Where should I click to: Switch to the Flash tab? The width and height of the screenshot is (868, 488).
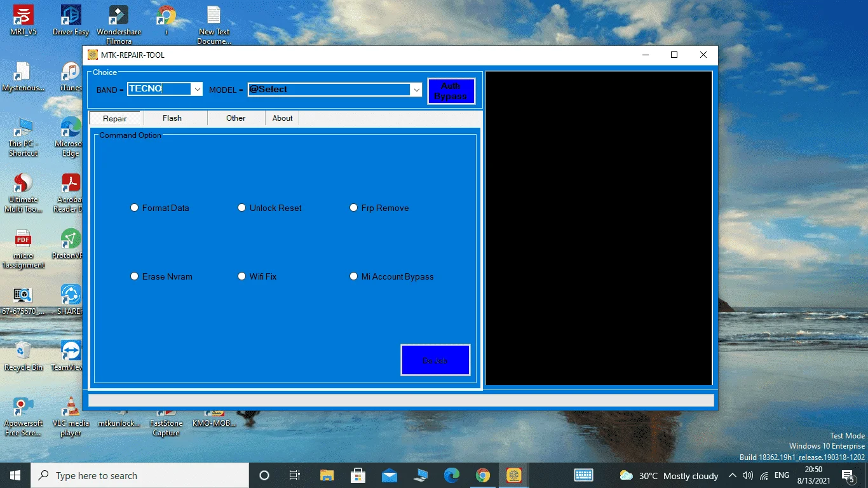[x=172, y=118]
